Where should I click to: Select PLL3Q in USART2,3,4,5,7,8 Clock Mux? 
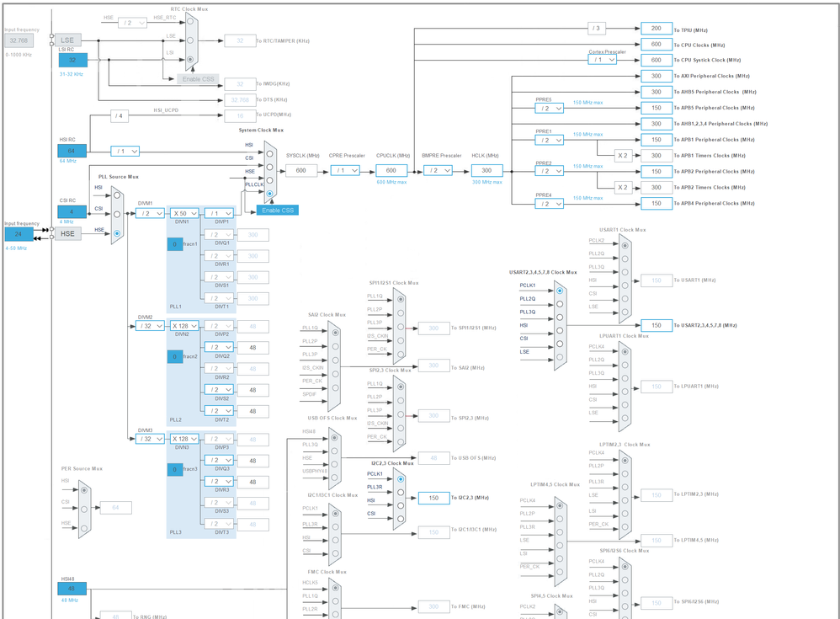tap(560, 318)
